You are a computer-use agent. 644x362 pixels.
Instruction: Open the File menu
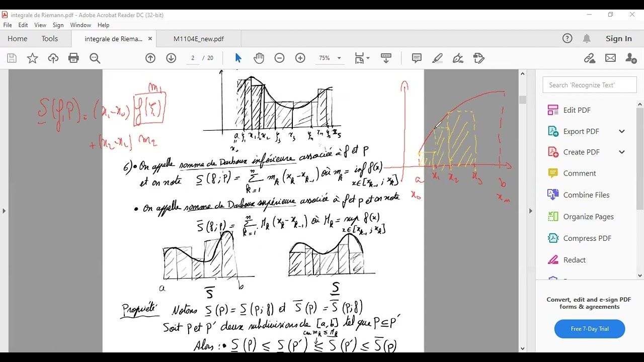pyautogui.click(x=8, y=25)
